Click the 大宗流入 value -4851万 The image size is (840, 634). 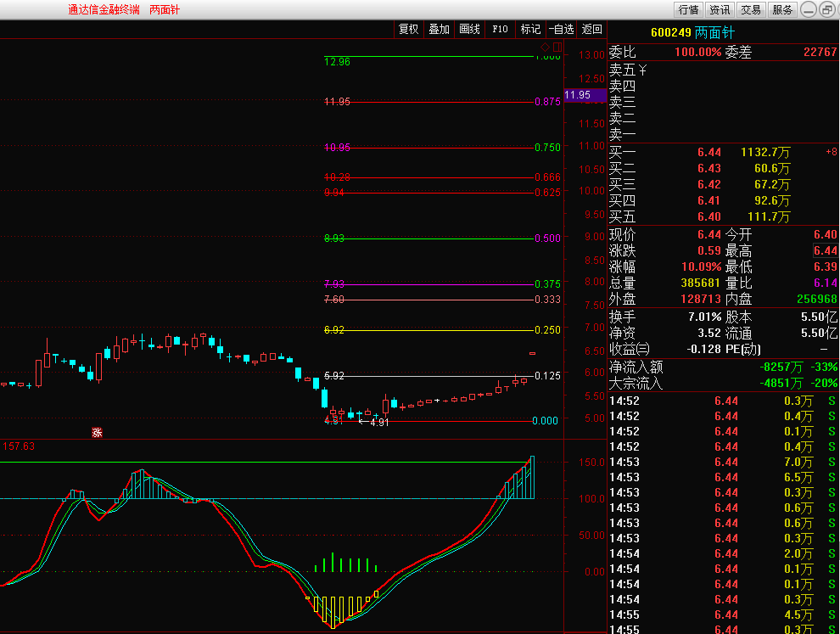click(x=781, y=383)
